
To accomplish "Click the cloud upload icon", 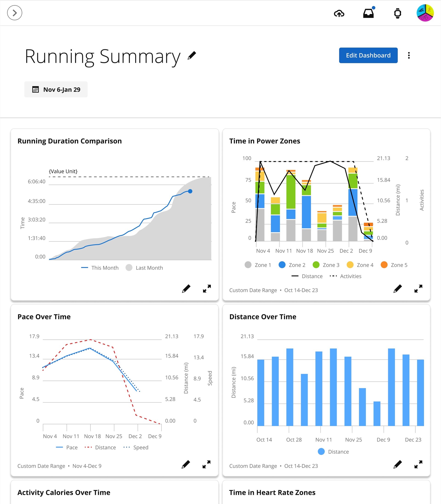I will pos(339,13).
